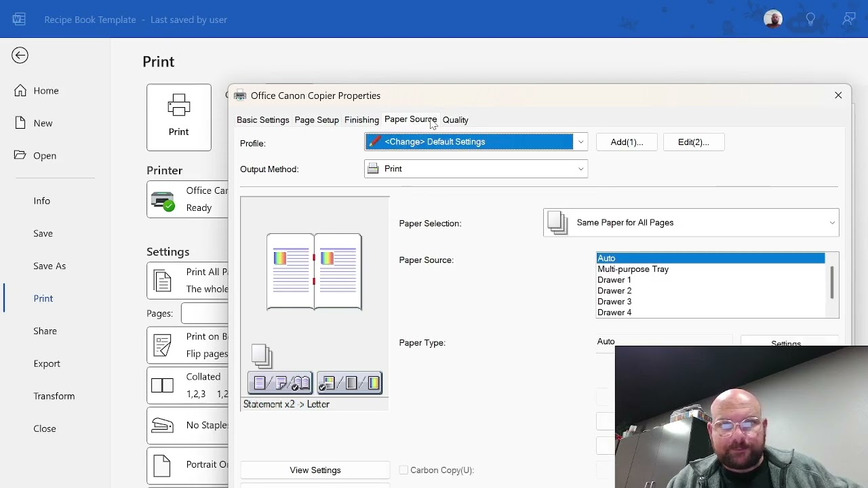Open the Print All Pages settings dropdown
This screenshot has height=488, width=868.
188,281
